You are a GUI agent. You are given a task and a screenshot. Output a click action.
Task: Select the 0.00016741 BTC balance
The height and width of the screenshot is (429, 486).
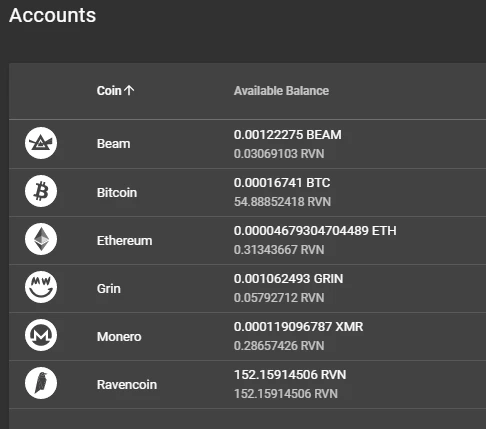(x=282, y=183)
